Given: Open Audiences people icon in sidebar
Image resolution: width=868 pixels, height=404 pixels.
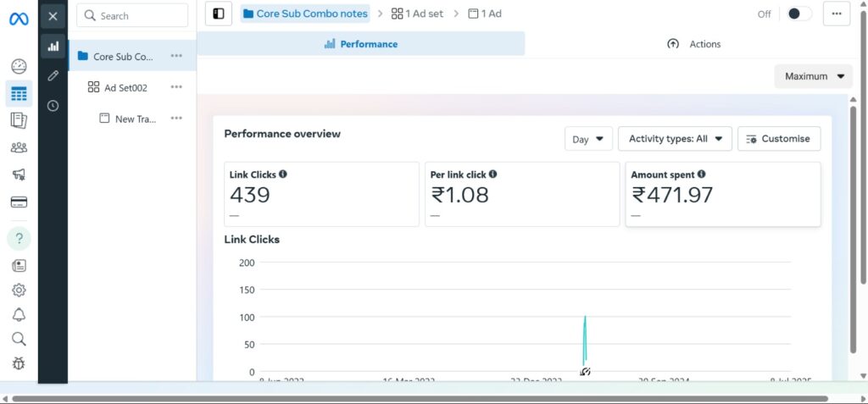Looking at the screenshot, I should point(19,147).
